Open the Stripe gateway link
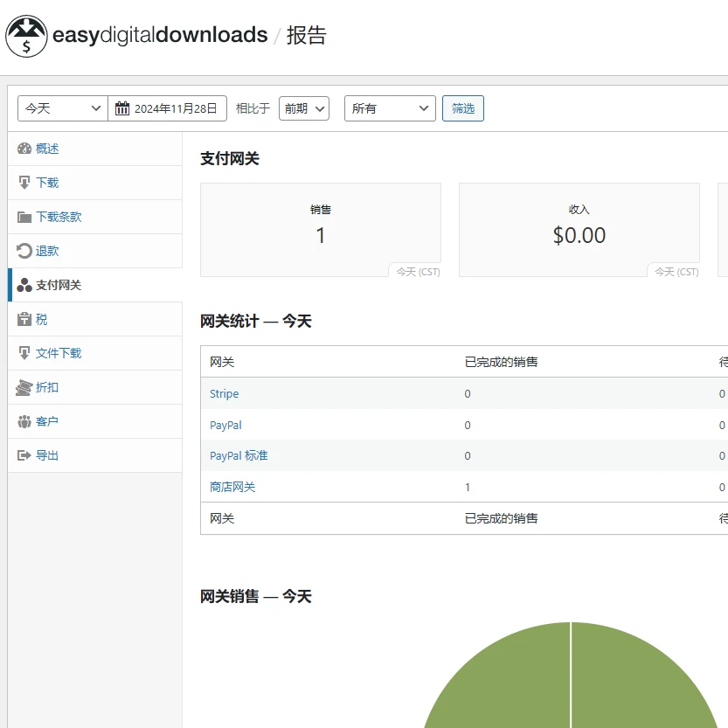 click(224, 393)
